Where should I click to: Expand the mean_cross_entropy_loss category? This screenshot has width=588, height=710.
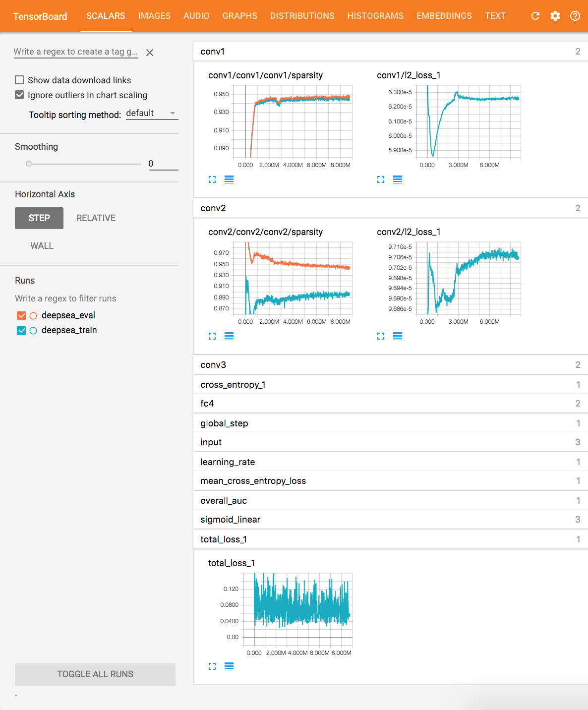coord(390,481)
